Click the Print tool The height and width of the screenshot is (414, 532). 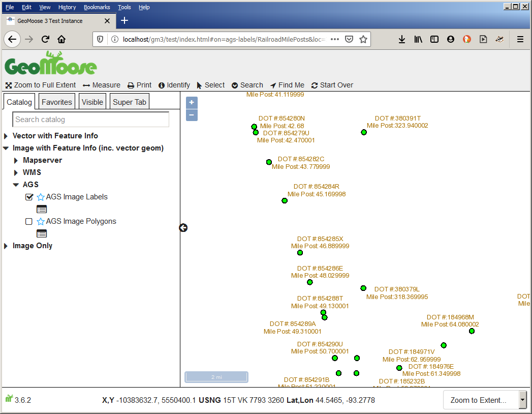(x=139, y=85)
